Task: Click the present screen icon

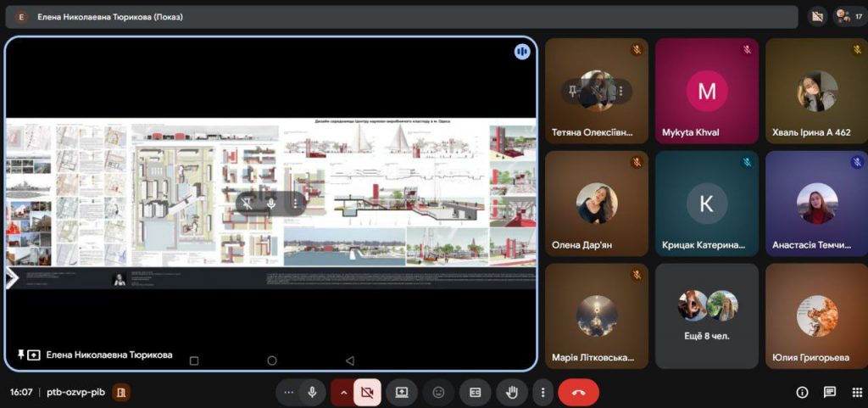Action: (402, 393)
